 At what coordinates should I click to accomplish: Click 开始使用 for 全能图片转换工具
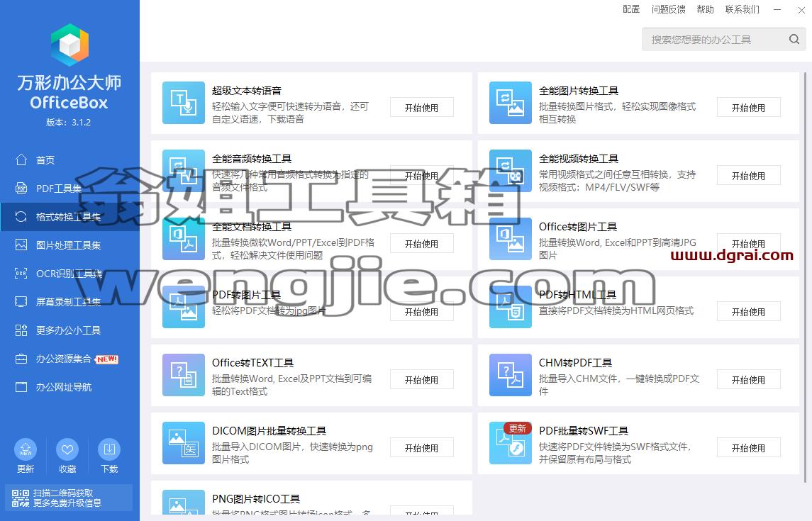point(748,108)
